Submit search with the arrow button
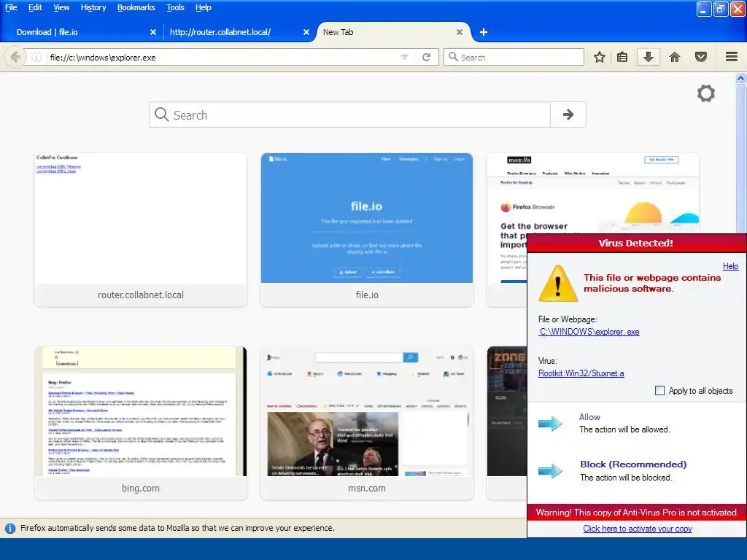Viewport: 747px width, 560px height. click(568, 114)
